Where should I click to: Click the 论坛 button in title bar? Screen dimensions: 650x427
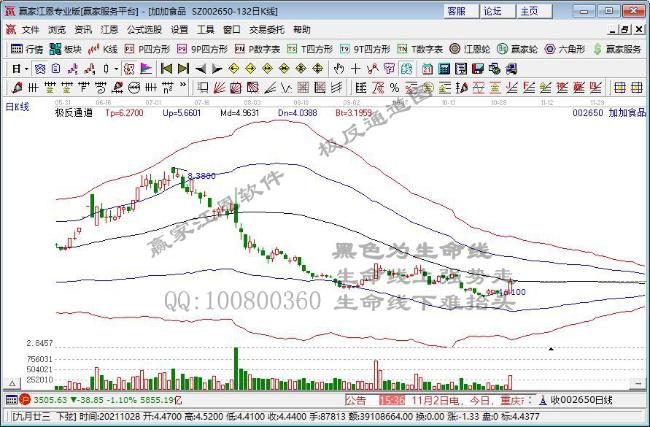coord(494,11)
